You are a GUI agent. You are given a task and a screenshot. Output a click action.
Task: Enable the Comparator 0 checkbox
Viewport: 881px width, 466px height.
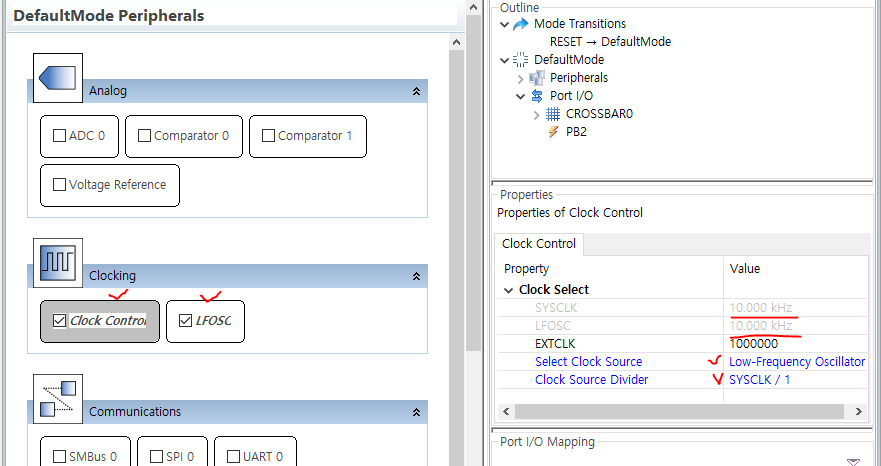point(144,136)
